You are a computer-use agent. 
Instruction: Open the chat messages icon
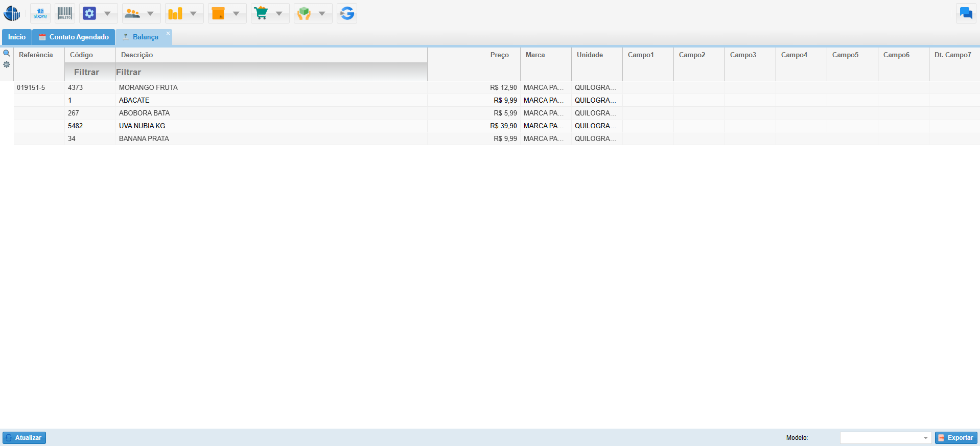[x=966, y=13]
